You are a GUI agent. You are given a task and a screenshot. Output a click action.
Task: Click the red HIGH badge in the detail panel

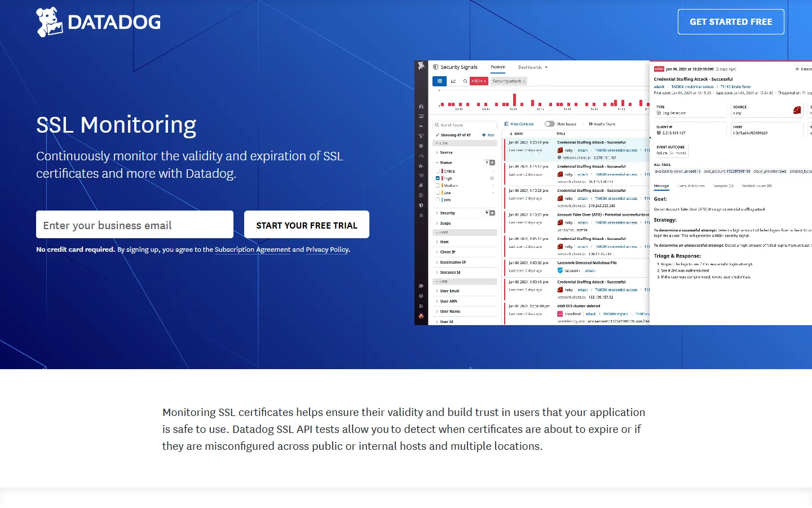659,69
